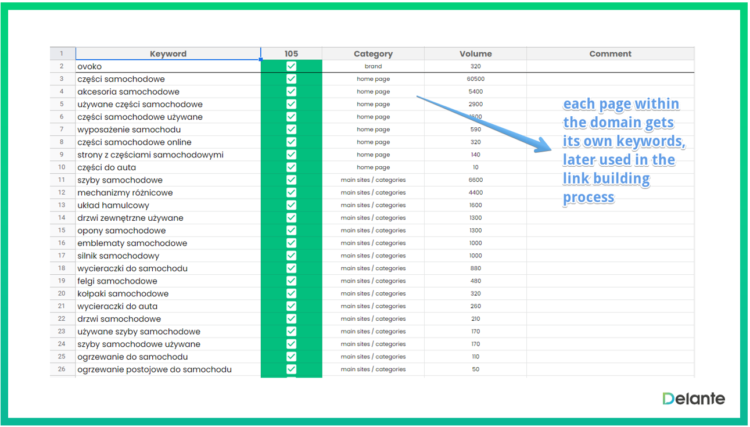This screenshot has height=427, width=750.
Task: Click the części samochodowe online cell
Action: 168,142
